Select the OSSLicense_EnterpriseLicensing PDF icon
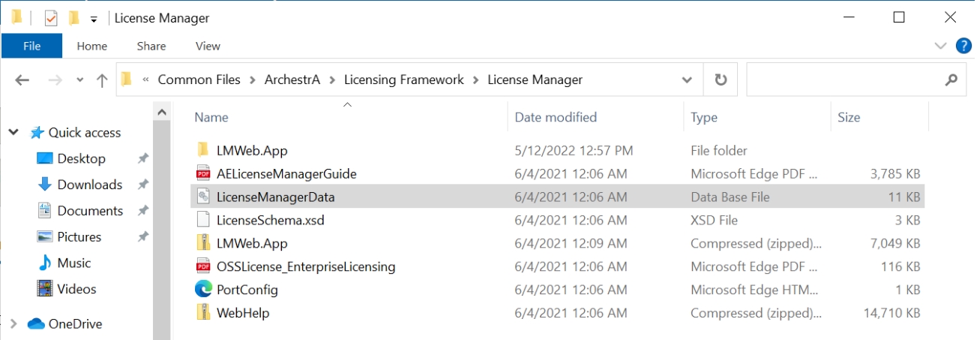 [202, 266]
